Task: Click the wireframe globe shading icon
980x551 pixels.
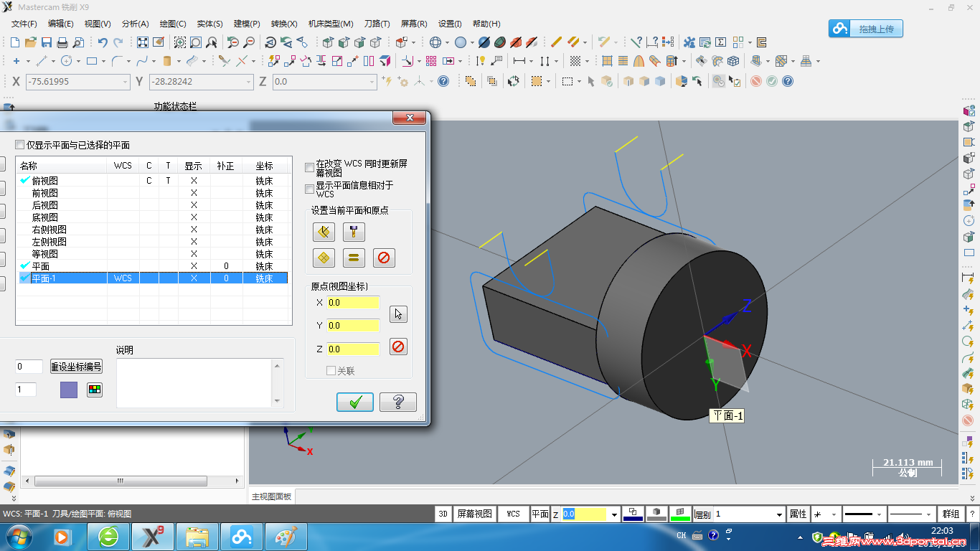Action: point(435,42)
